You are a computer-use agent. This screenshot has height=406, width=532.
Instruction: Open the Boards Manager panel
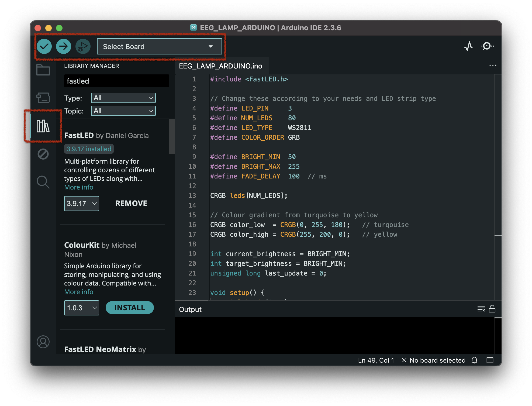click(43, 98)
